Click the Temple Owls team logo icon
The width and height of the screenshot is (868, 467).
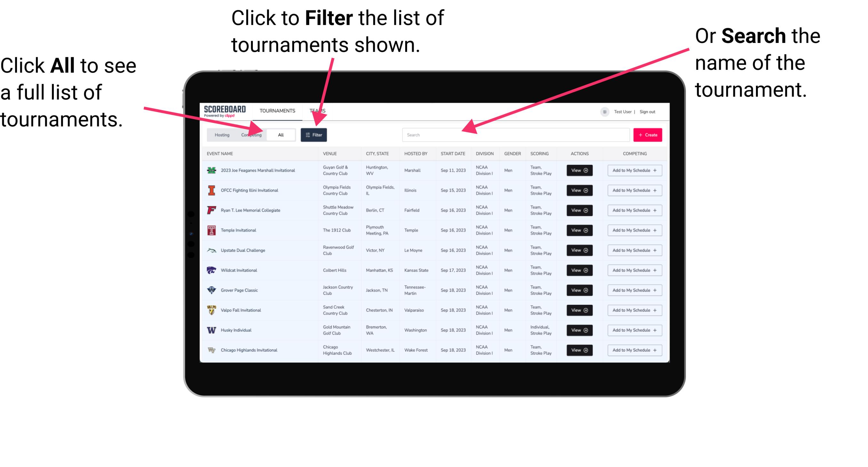[211, 230]
